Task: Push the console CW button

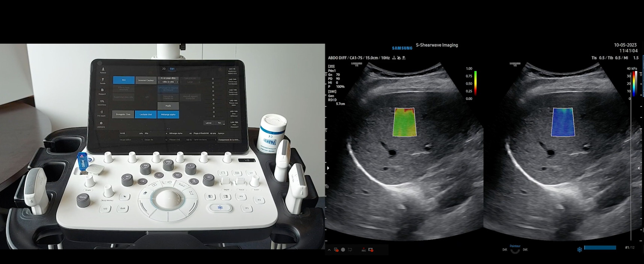Action: point(142,181)
